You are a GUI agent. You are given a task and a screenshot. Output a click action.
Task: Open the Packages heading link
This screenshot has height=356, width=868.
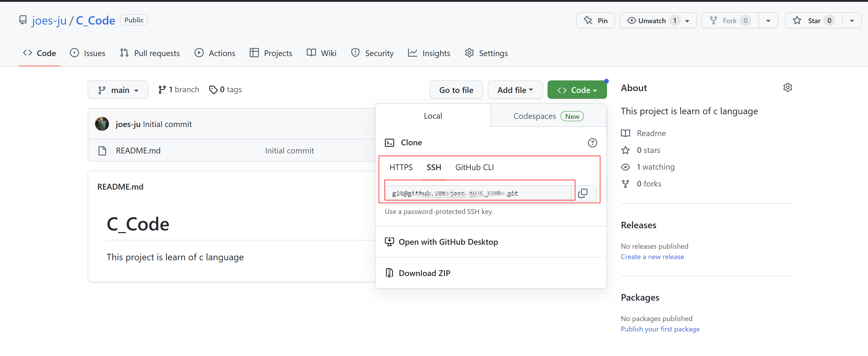point(640,297)
